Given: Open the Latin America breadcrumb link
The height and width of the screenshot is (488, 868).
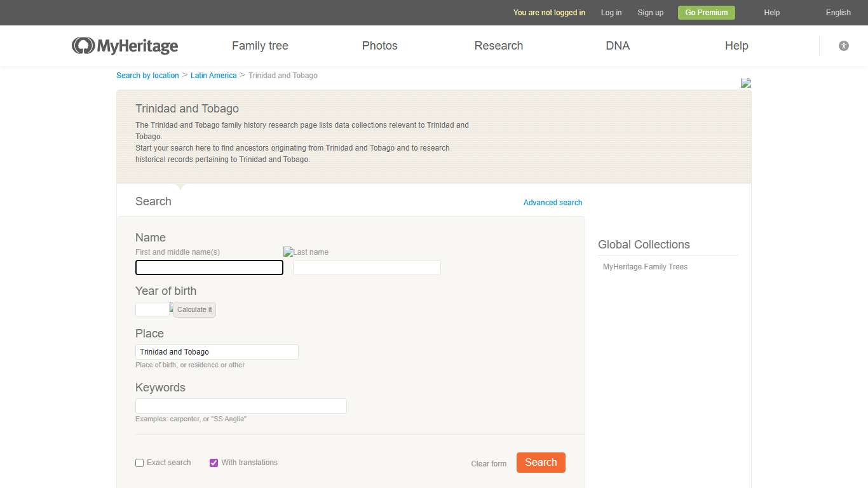Looking at the screenshot, I should (x=214, y=75).
